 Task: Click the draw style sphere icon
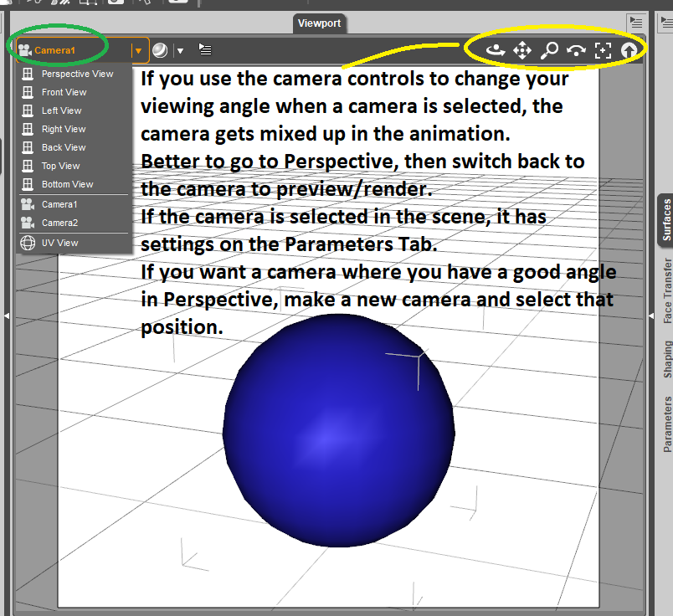pos(160,50)
